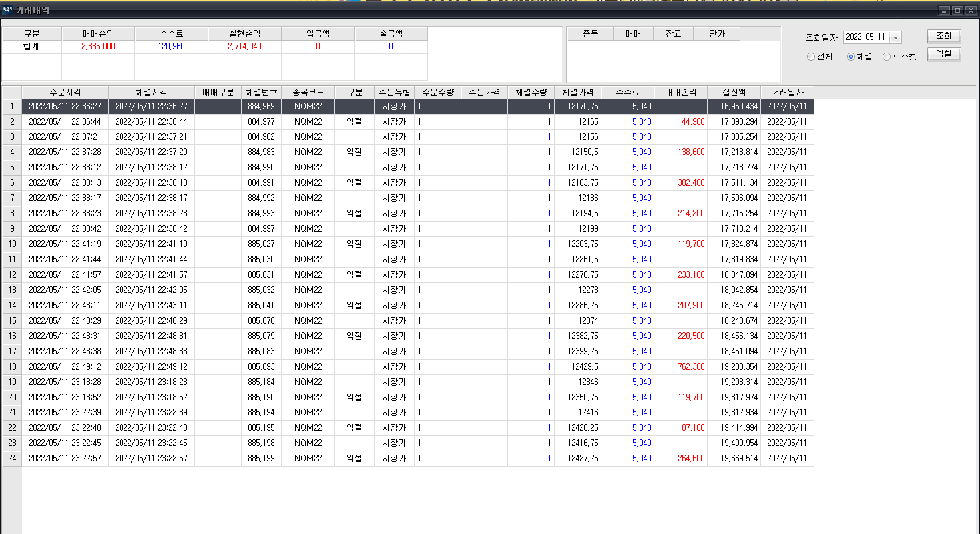
Task: Click 체결번호 cell 884,977
Action: [261, 122]
